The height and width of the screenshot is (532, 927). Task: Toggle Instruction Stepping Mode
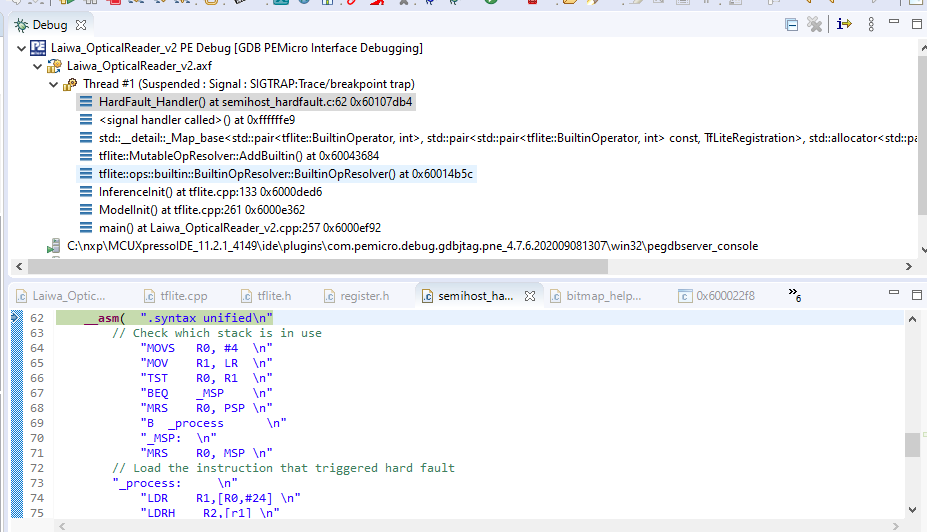click(x=844, y=24)
